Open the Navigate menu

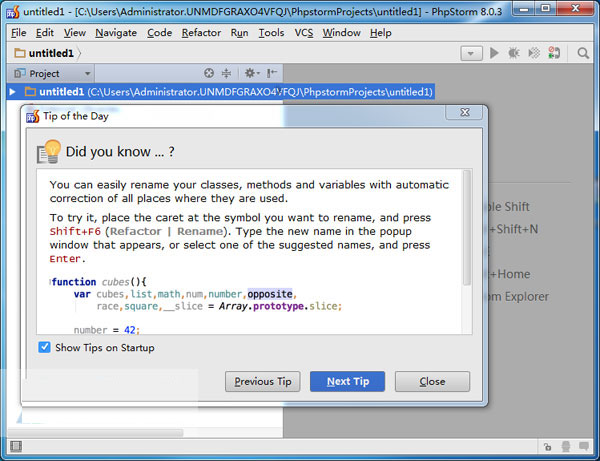[x=116, y=33]
